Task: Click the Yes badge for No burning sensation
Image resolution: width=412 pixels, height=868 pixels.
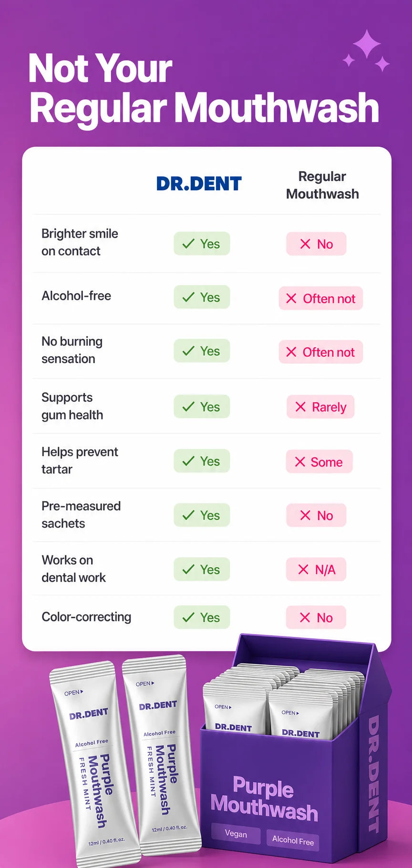Action: (x=202, y=351)
